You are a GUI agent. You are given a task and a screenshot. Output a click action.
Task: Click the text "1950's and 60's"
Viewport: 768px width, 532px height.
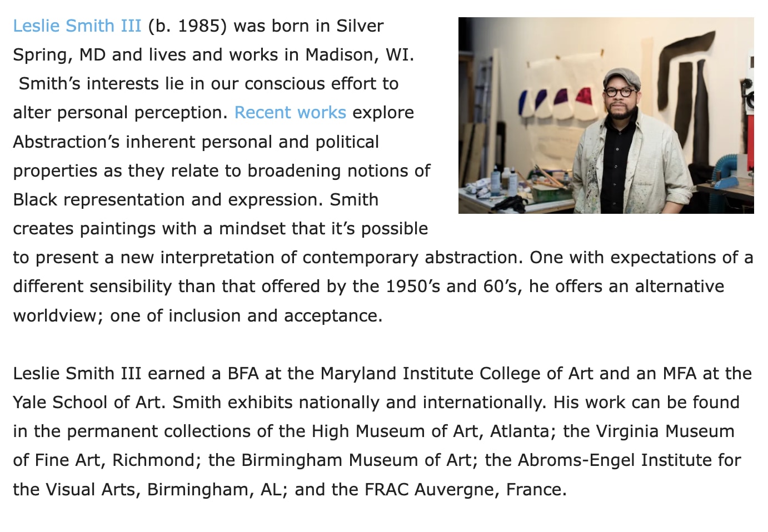click(453, 287)
